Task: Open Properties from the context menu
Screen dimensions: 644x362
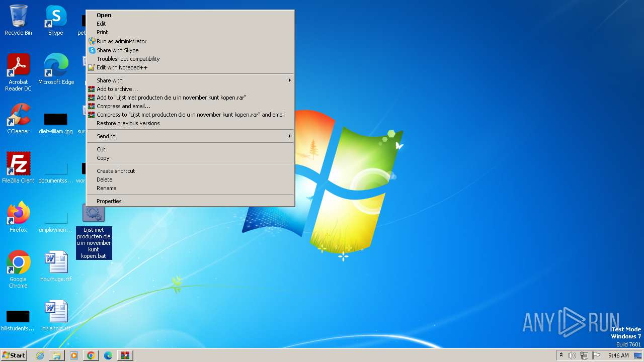Action: (x=190, y=201)
